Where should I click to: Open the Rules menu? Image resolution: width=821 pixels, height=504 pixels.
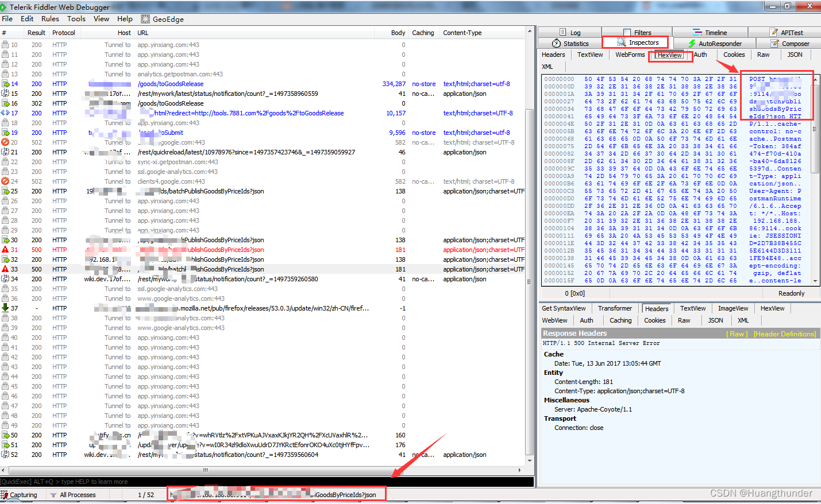click(50, 19)
